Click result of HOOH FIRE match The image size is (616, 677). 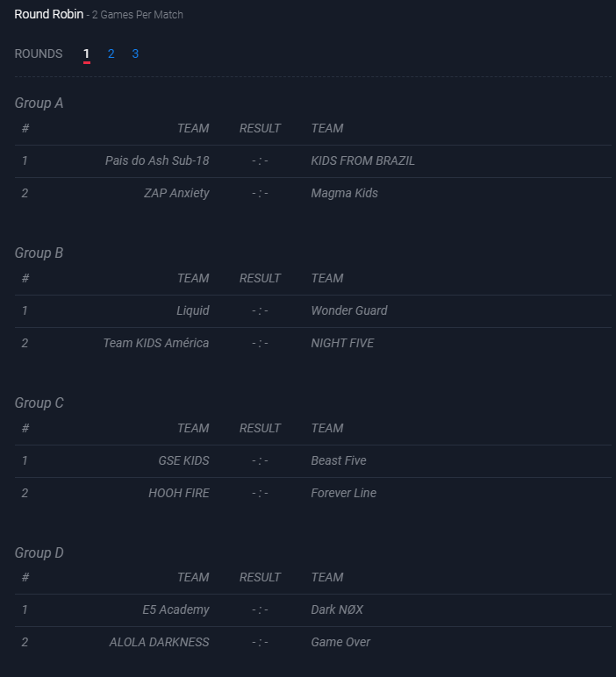(260, 493)
